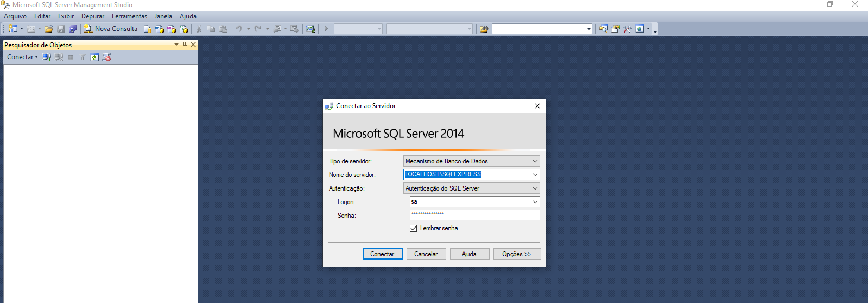Open the Ferramentas menu

point(129,16)
